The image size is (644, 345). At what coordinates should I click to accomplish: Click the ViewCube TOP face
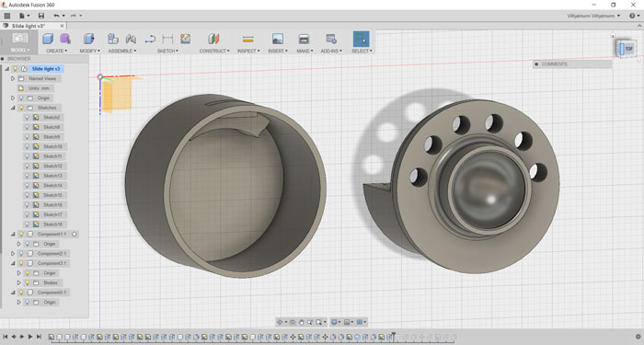click(x=626, y=49)
